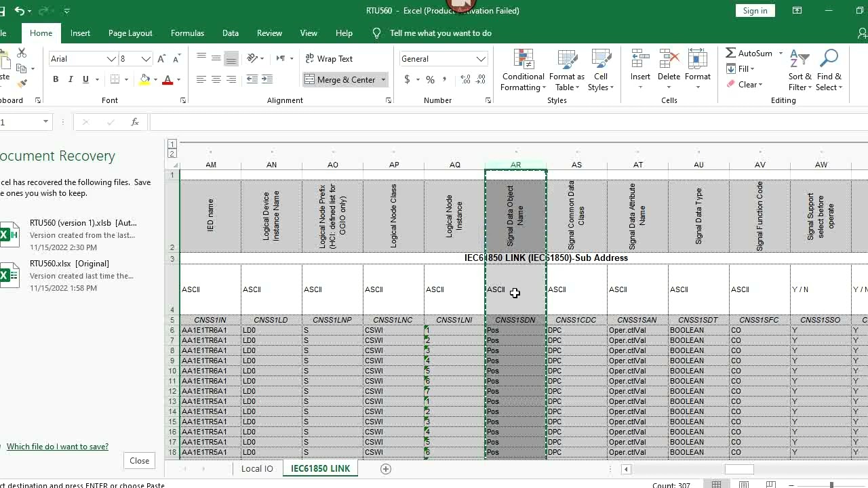
Task: Open Conditional Formatting menu
Action: (x=523, y=70)
